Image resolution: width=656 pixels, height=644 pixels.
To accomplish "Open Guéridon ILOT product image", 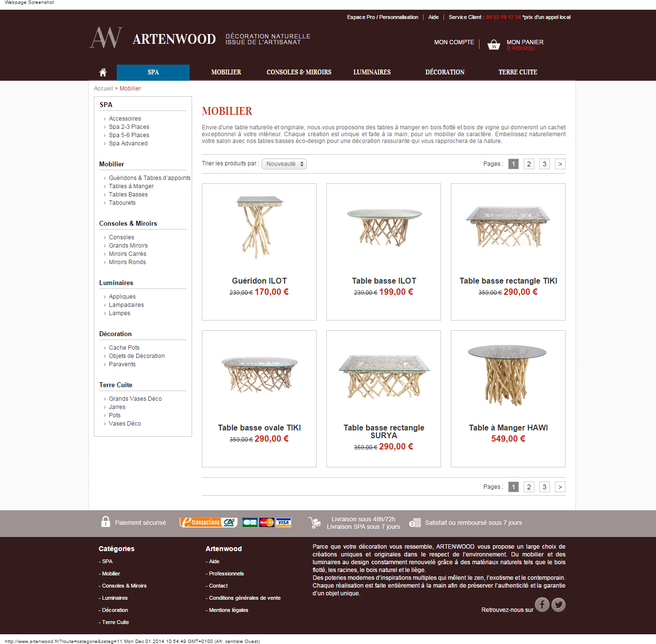I will coord(259,227).
